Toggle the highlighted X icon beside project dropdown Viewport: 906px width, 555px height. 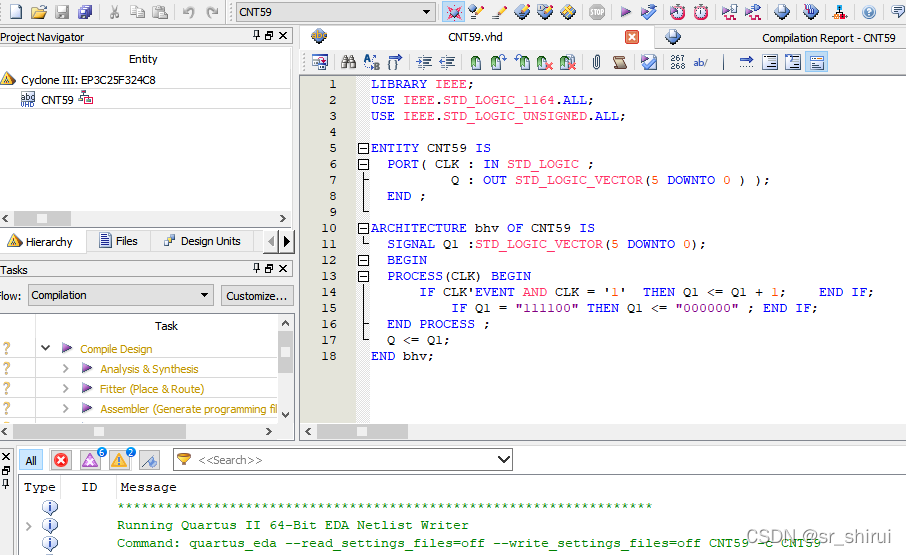(453, 12)
